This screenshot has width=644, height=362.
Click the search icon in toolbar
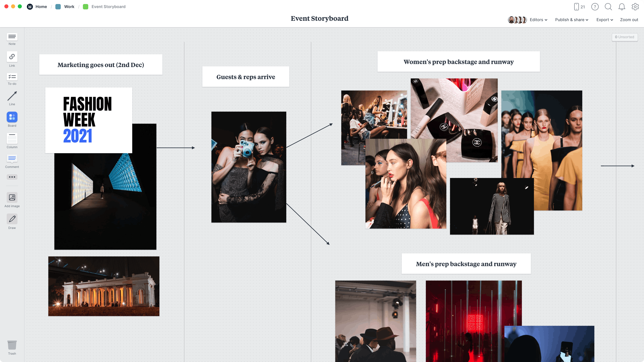pos(608,7)
